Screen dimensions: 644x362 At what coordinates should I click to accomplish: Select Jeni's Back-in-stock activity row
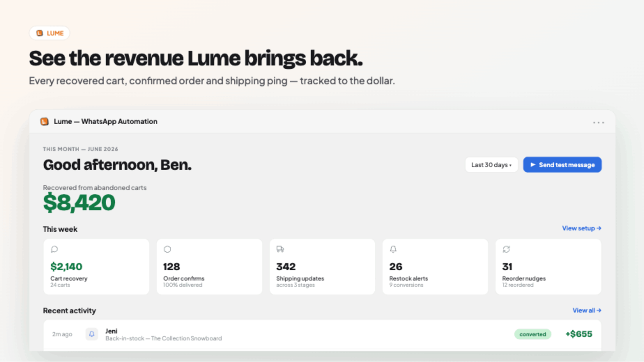click(322, 335)
